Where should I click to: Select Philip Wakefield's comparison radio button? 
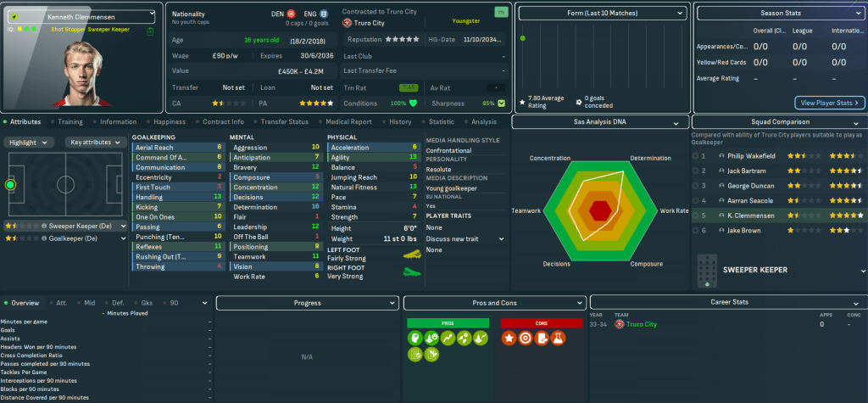[697, 156]
